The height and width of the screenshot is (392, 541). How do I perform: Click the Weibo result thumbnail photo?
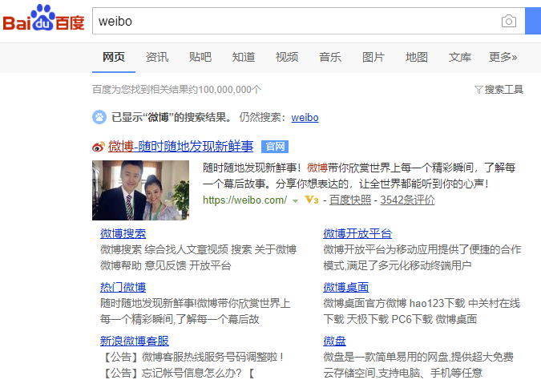140,190
